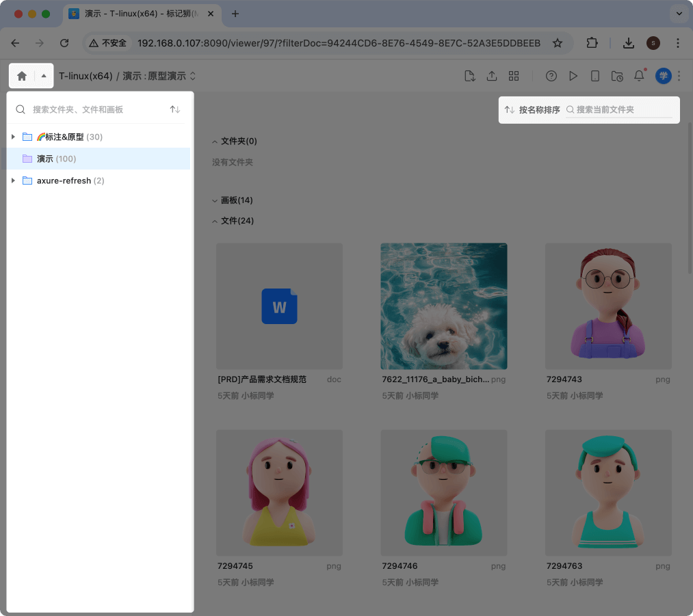Image resolution: width=693 pixels, height=616 pixels.
Task: Focus the 搜索当前文件夹 search field
Action: (623, 110)
